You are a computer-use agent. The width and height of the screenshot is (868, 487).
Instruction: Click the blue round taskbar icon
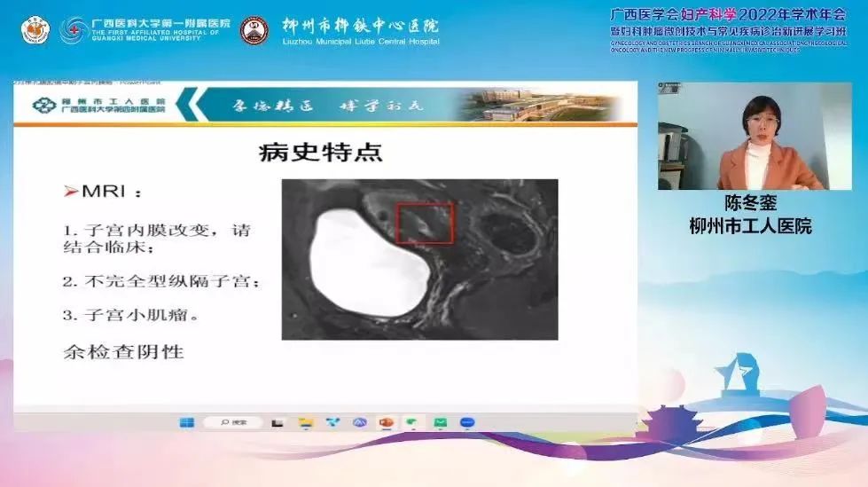point(467,423)
